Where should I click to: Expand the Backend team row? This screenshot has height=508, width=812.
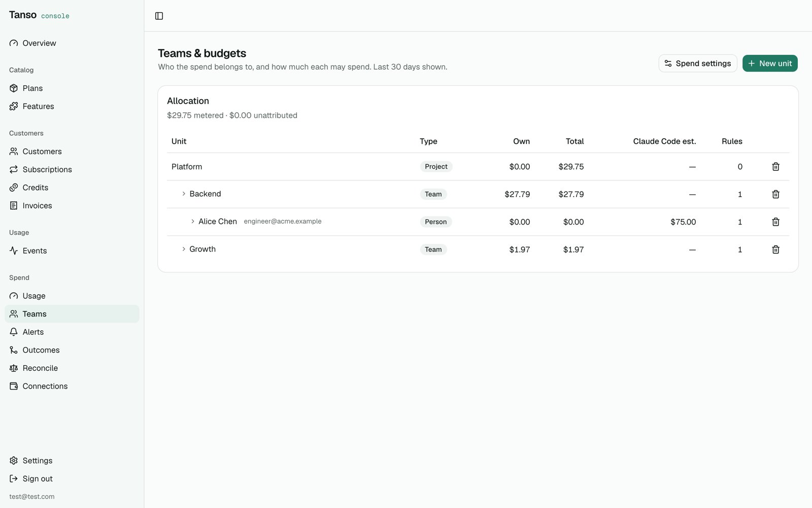tap(184, 194)
